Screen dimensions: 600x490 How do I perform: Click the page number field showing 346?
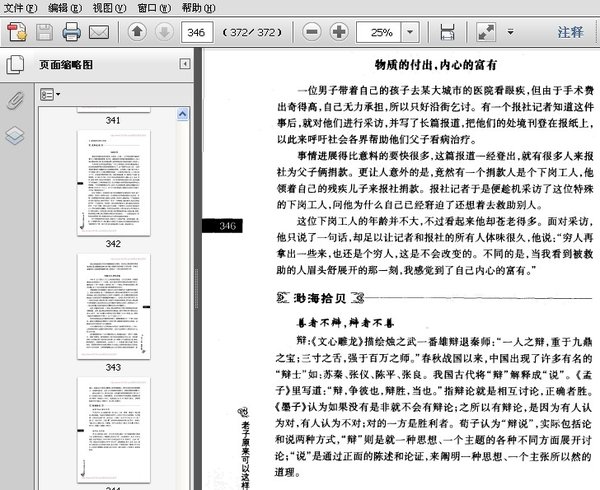[x=197, y=32]
